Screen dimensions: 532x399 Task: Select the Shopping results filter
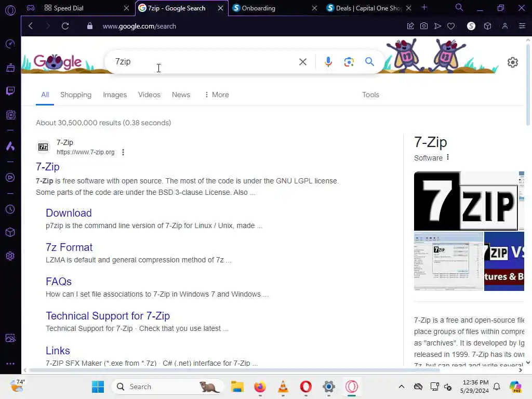point(76,95)
